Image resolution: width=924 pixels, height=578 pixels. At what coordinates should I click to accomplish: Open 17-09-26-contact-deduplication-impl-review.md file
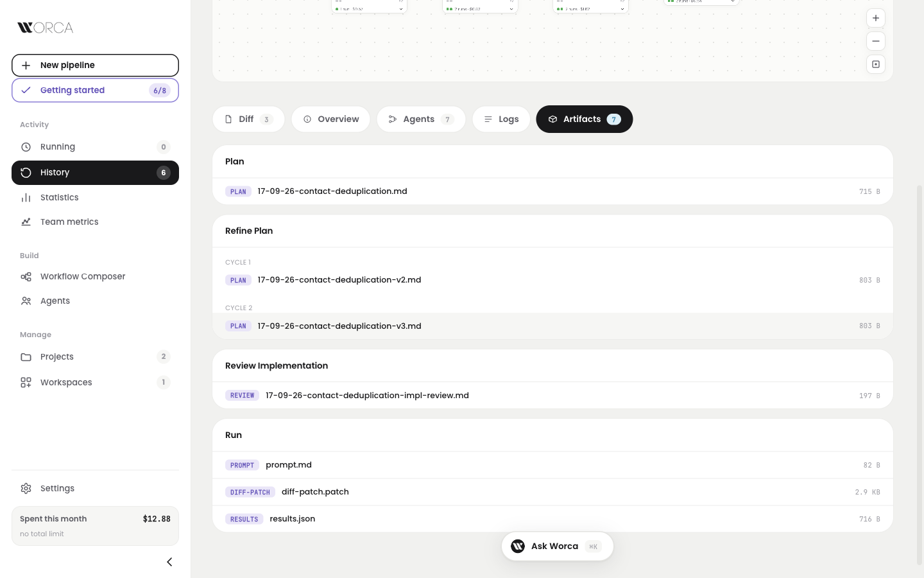click(x=552, y=396)
